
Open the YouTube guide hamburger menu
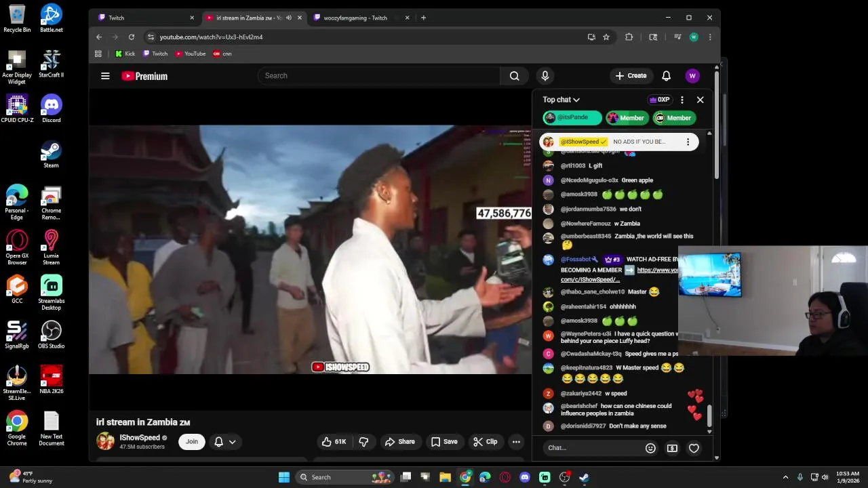tap(105, 76)
